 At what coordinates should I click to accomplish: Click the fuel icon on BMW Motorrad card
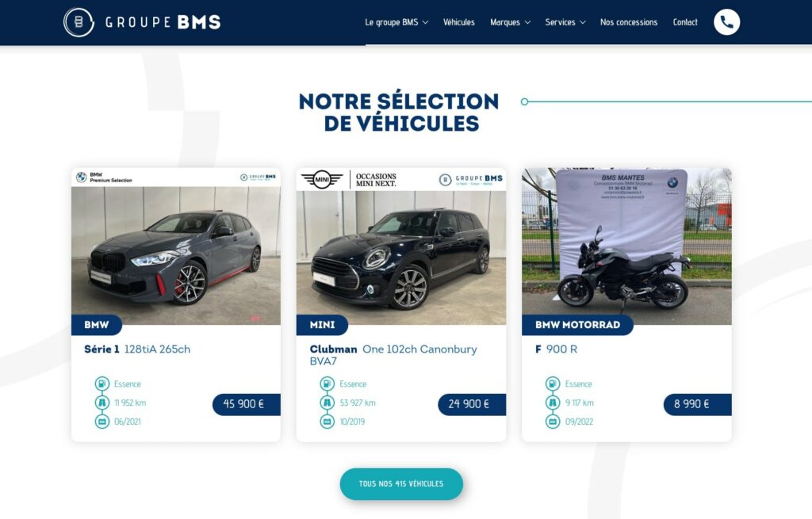[553, 384]
